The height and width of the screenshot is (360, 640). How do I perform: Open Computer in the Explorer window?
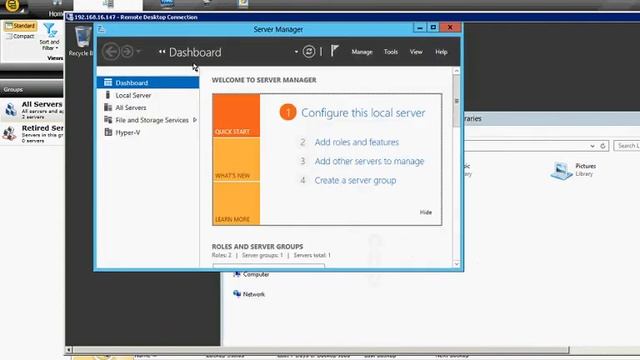[x=251, y=274]
